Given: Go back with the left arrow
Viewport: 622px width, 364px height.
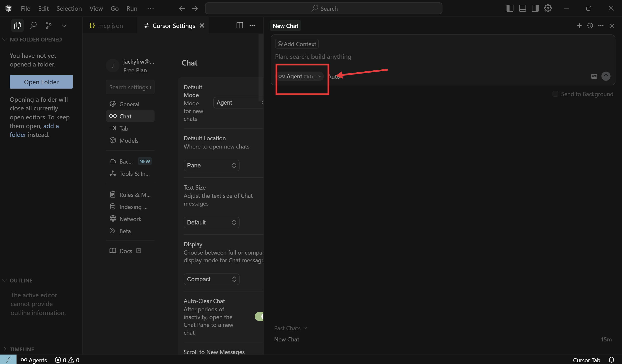Looking at the screenshot, I should pos(182,8).
